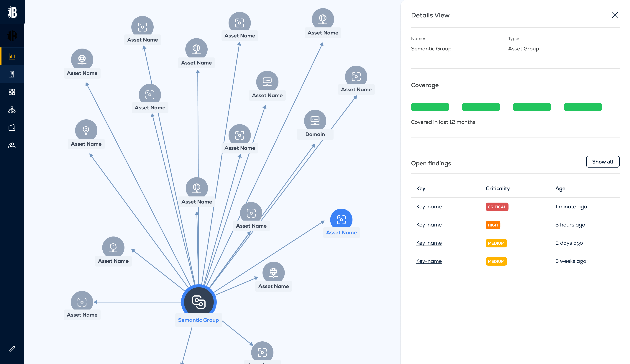This screenshot has width=630, height=364.
Task: Open the Key-name link for CRITICAL finding
Action: [x=429, y=207]
